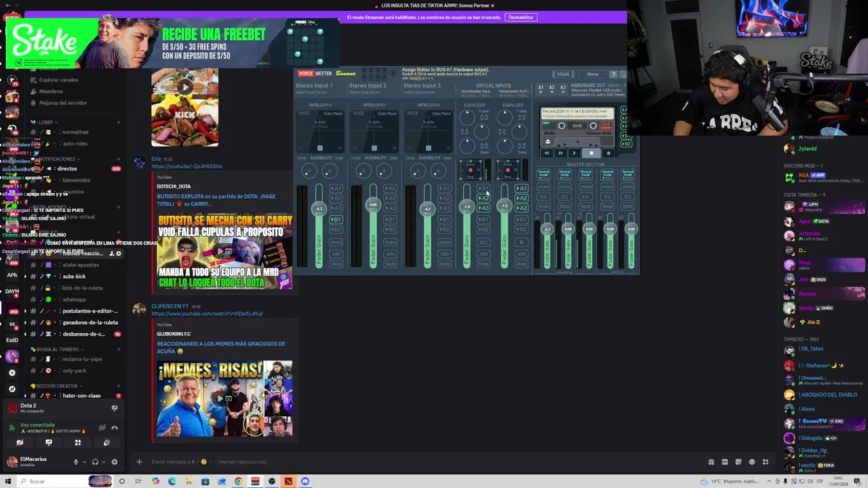Screen dimensions: 868x488
Task: Turn on camera in Discord voice panel
Action: [x=20, y=443]
